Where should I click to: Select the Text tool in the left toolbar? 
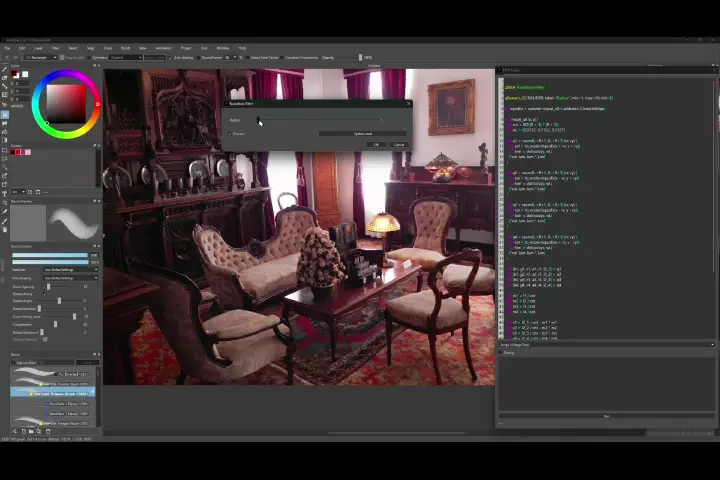[x=5, y=193]
